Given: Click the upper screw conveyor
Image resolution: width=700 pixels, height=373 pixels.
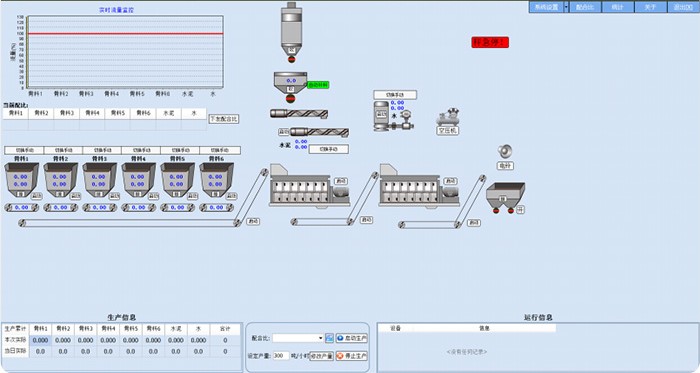Looking at the screenshot, I should (x=299, y=114).
